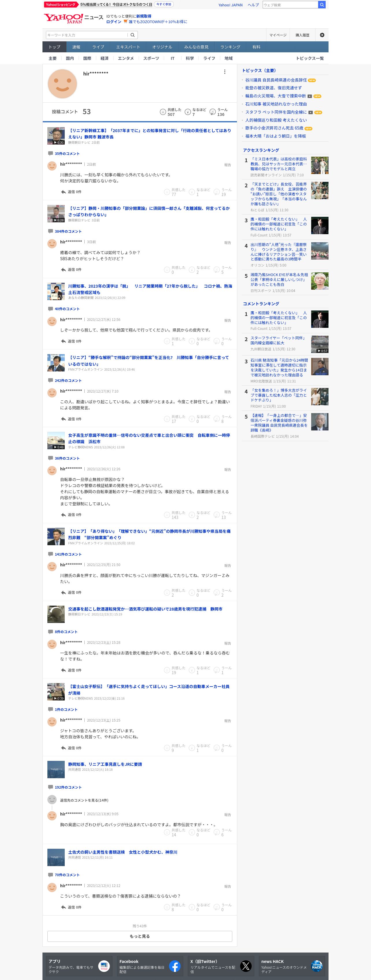Screen dimensions: 371x980
Task: Open 新規取得 ID link
Action: coord(144,16)
